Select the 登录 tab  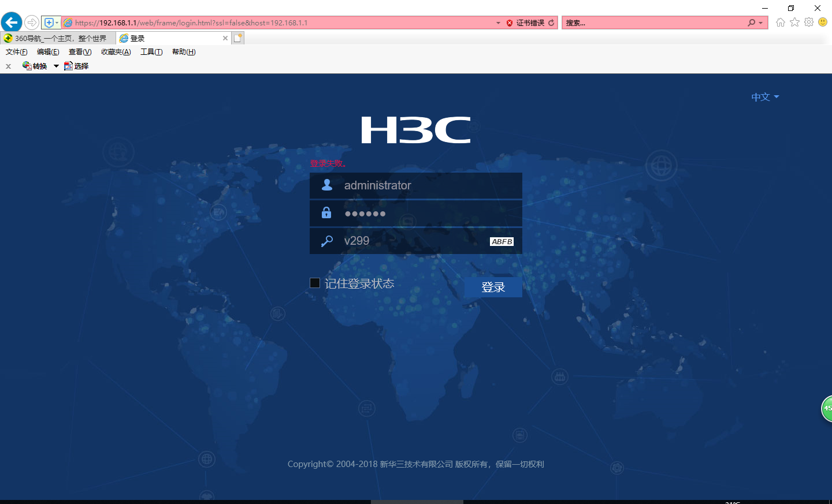pos(174,38)
